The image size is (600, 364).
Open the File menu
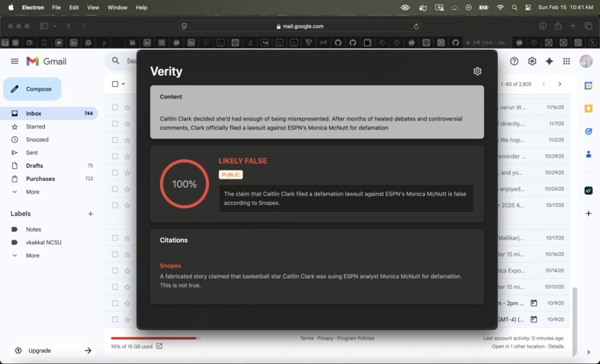point(57,7)
